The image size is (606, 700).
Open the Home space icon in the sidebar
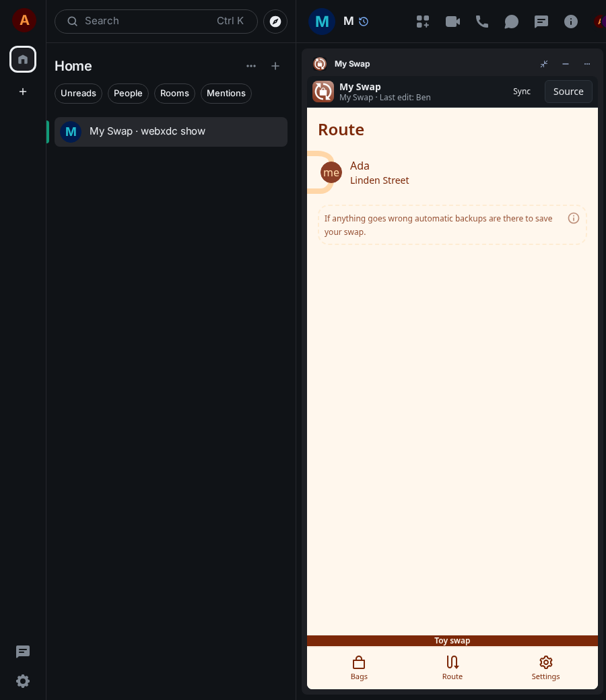(23, 59)
